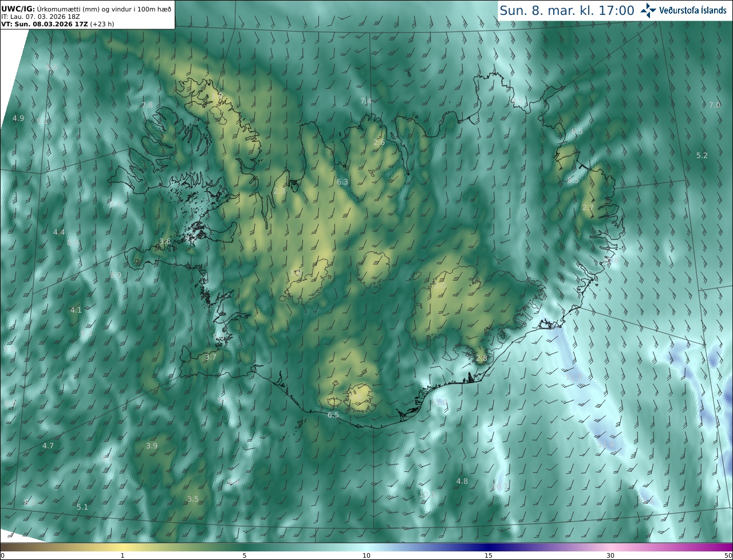Click the 6.5 value label on the map
733x560 pixels.
click(333, 415)
